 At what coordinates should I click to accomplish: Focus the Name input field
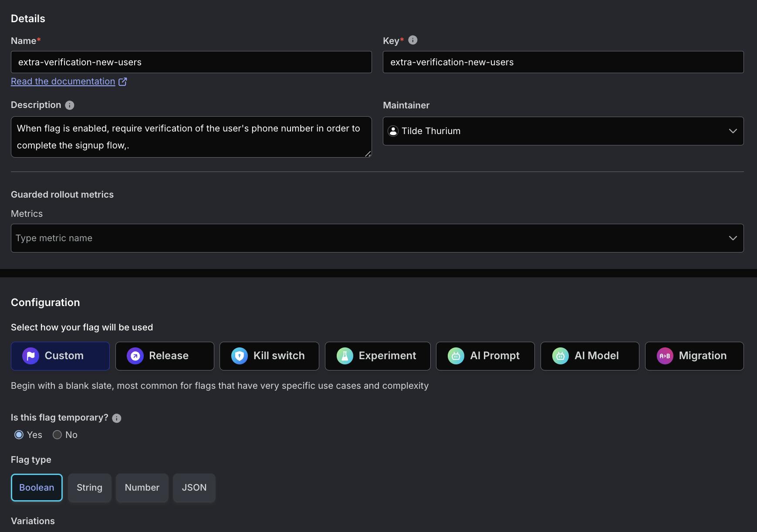(191, 62)
